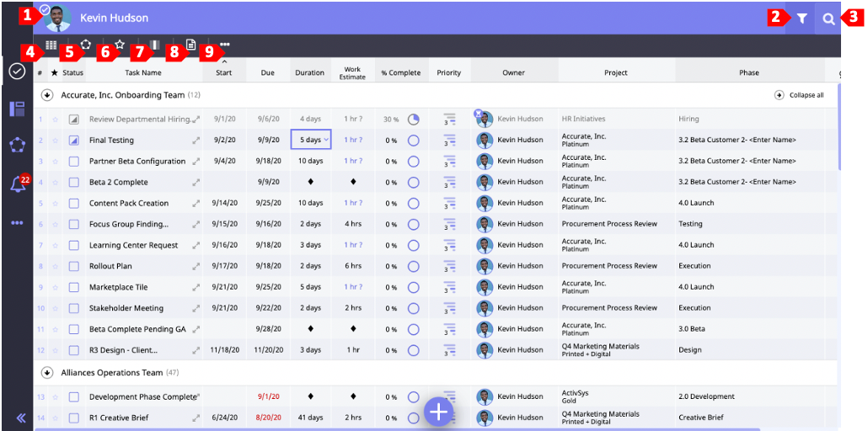The image size is (868, 431).
Task: Collapse the Alliances Operations Team group
Action: coord(47,372)
